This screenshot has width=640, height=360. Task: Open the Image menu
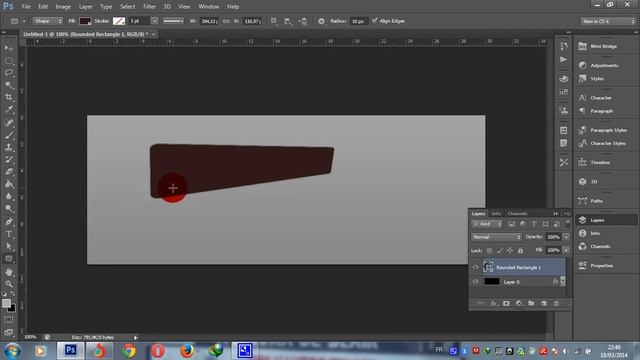[x=63, y=7]
